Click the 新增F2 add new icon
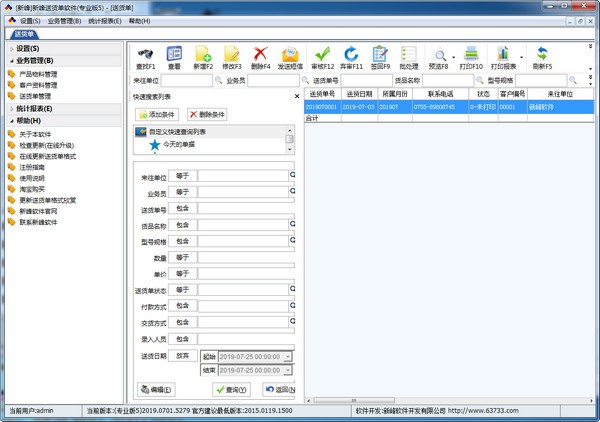This screenshot has height=422, width=600. 203,53
